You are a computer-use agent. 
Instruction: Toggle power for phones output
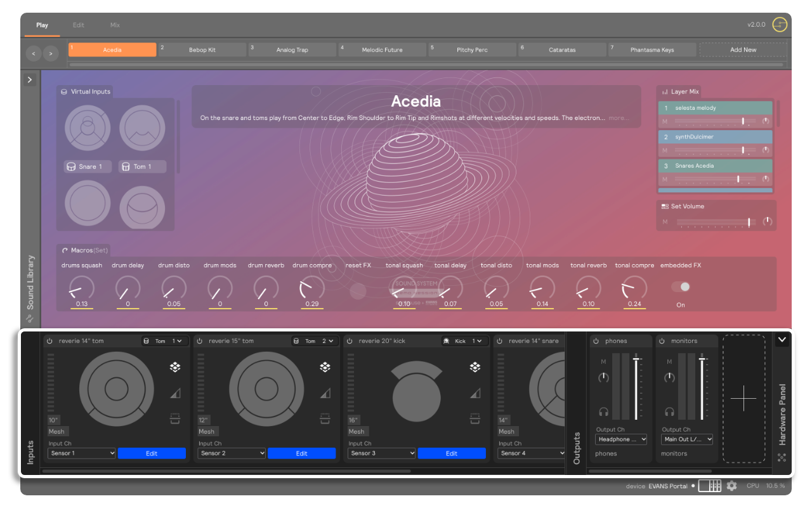[x=596, y=341]
